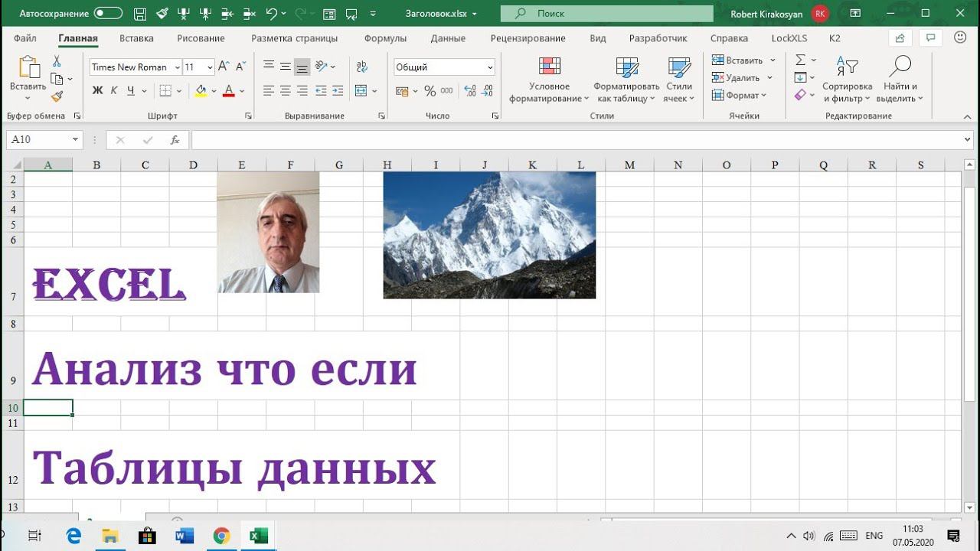Send feedback with the smiley icon

961,38
